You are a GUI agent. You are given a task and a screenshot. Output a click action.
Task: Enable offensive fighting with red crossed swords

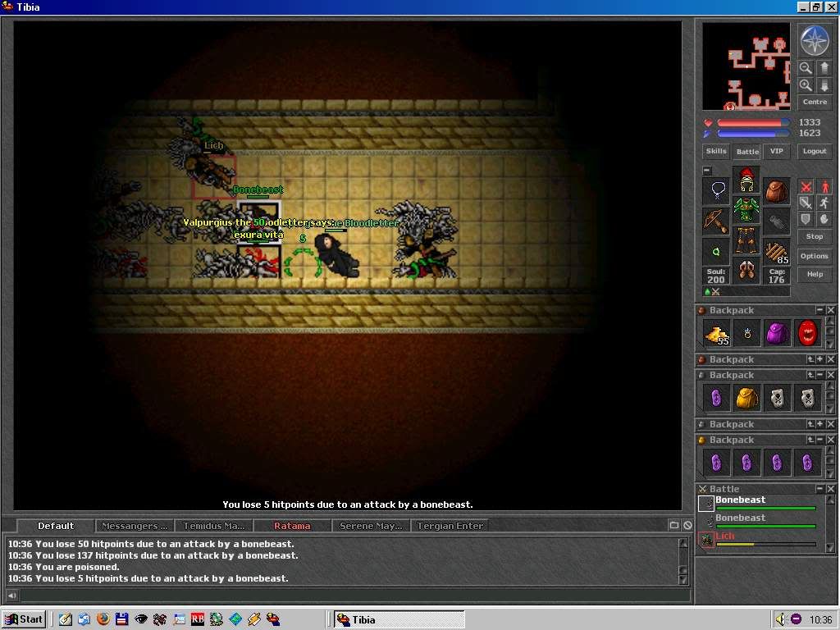coord(806,186)
